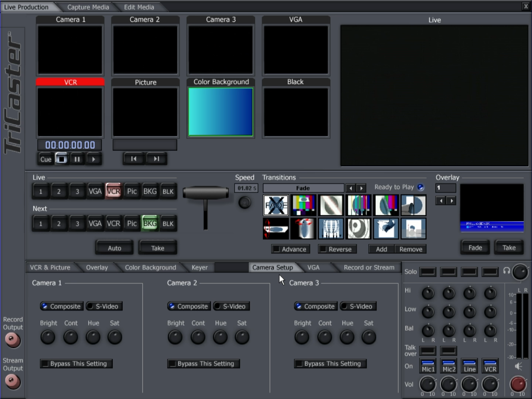Viewport: 532px width, 399px height.
Task: Pick the third bottom-row transition icon
Action: pyautogui.click(x=331, y=228)
